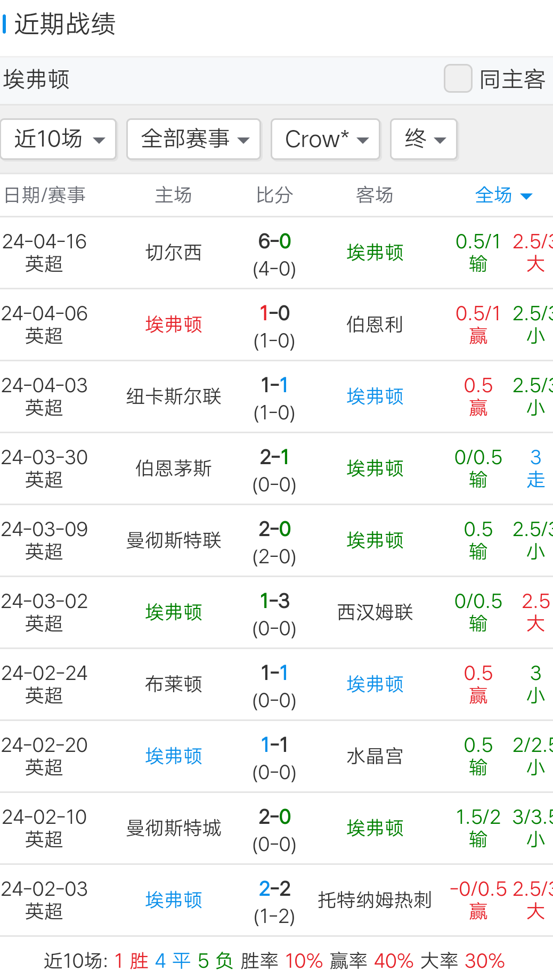Click 西汉姆联 away team
Screen dimensions: 553x980
[375, 612]
